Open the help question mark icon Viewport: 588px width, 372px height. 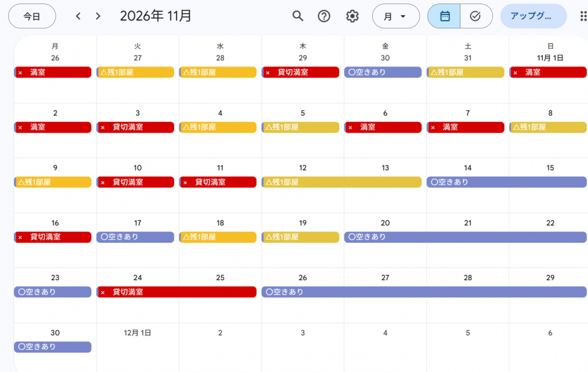pyautogui.click(x=324, y=16)
